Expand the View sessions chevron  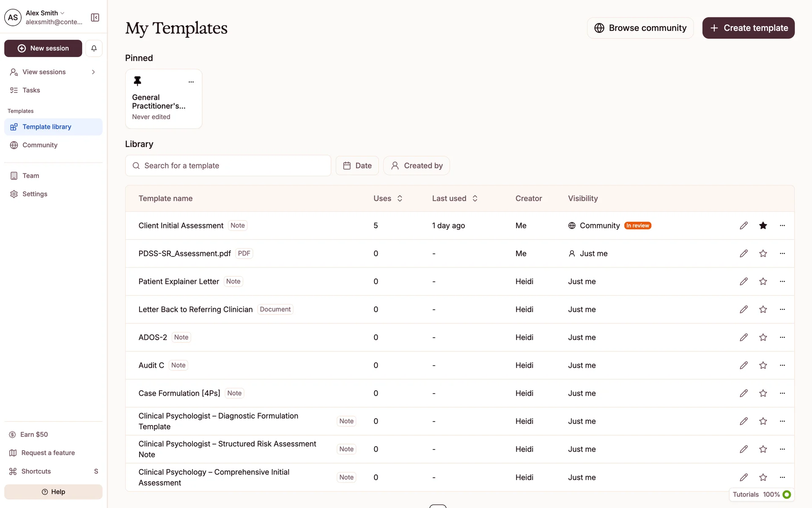click(x=93, y=72)
